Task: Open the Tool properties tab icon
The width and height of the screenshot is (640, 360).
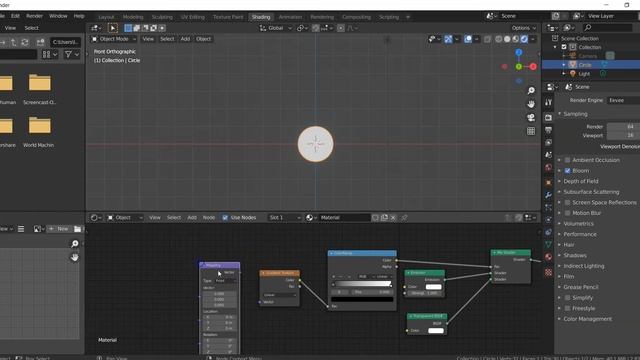Action: tap(548, 102)
